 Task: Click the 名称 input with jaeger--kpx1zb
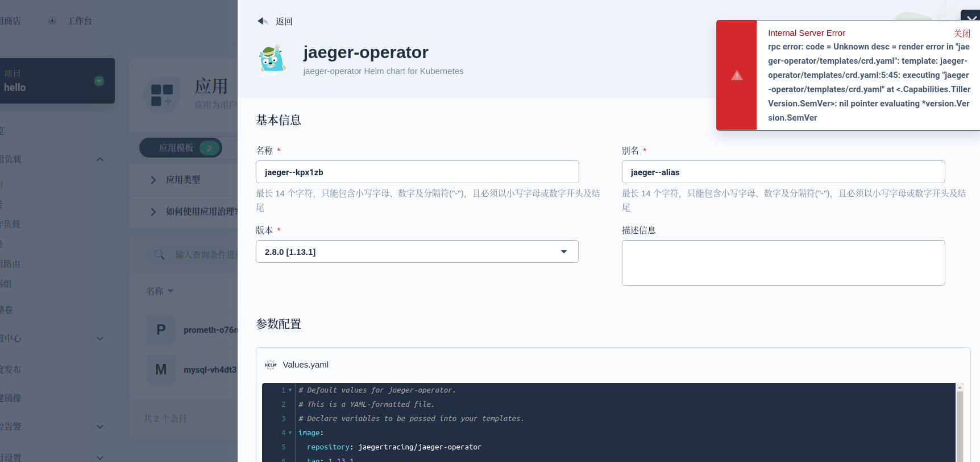(x=417, y=172)
